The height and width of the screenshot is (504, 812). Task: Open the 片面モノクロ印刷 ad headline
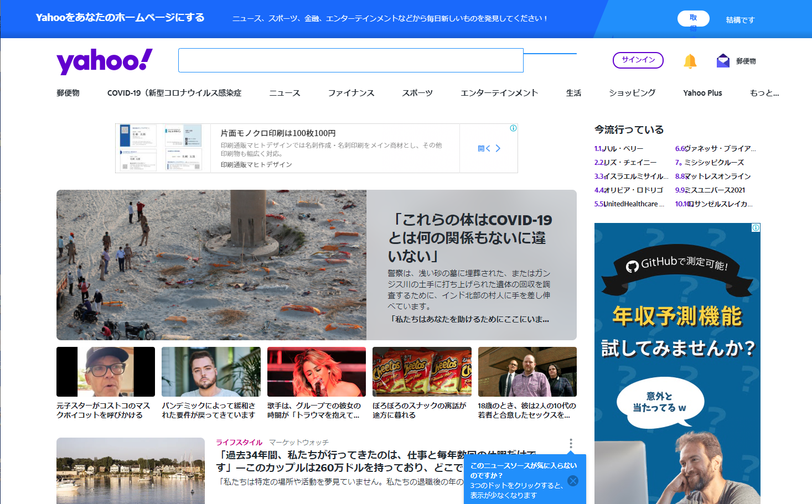(x=278, y=133)
